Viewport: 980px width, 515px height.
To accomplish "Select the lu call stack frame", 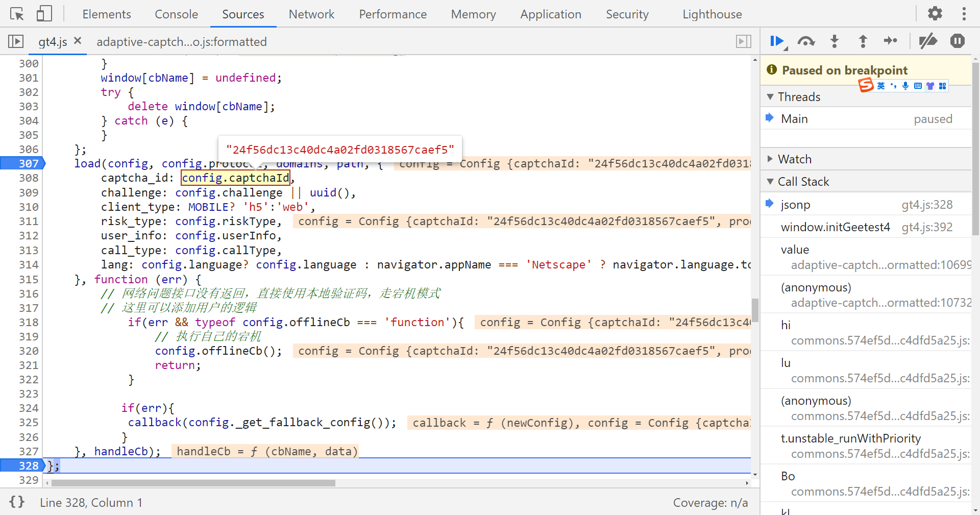I will click(x=866, y=370).
